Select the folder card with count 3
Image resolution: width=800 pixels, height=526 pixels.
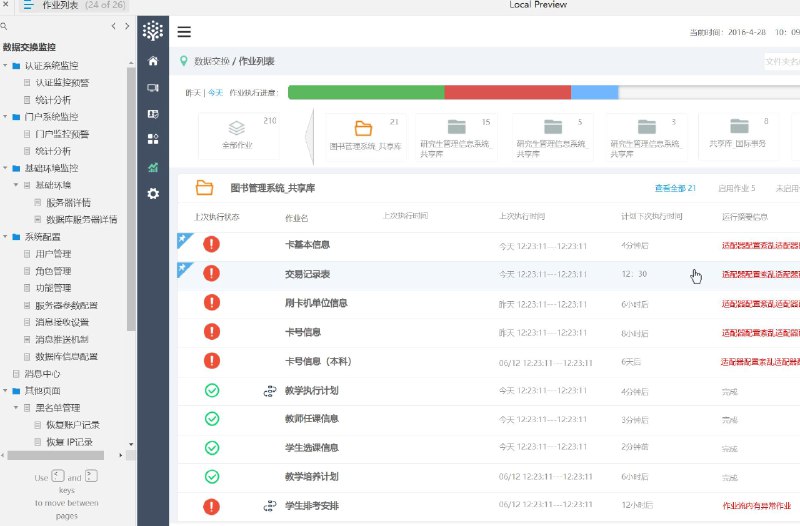coord(646,137)
